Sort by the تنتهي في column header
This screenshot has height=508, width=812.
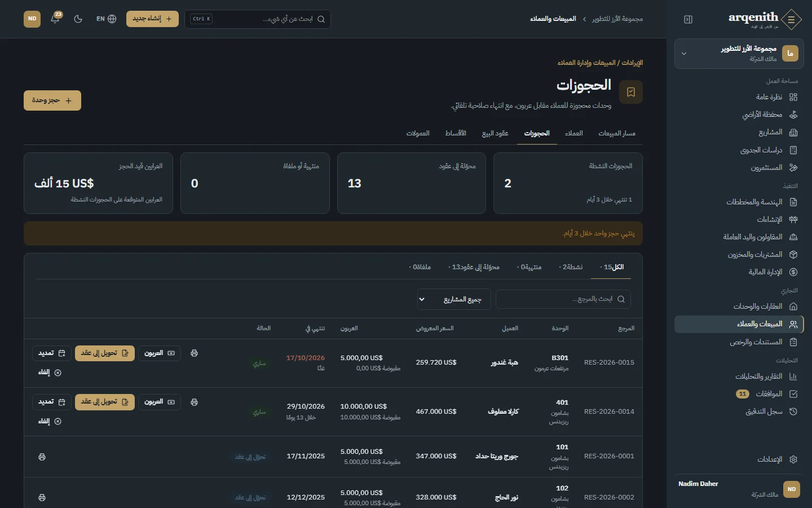coord(315,328)
